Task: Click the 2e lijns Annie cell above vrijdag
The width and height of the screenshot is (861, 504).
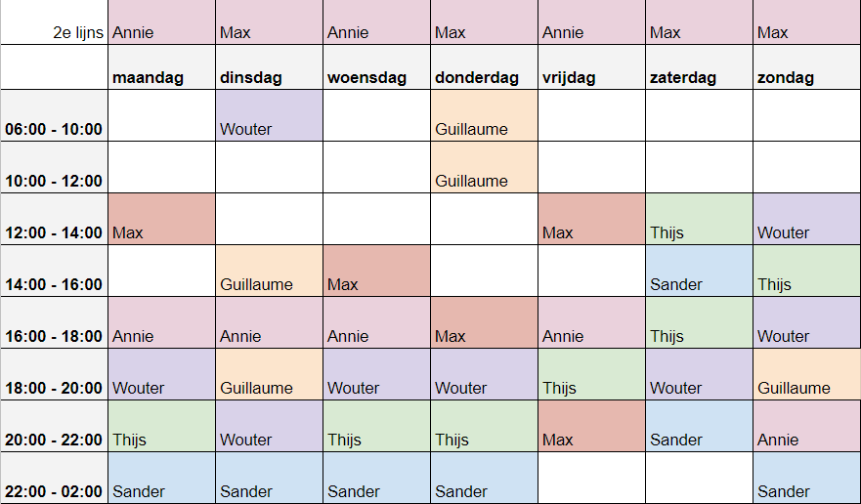Action: pyautogui.click(x=591, y=23)
